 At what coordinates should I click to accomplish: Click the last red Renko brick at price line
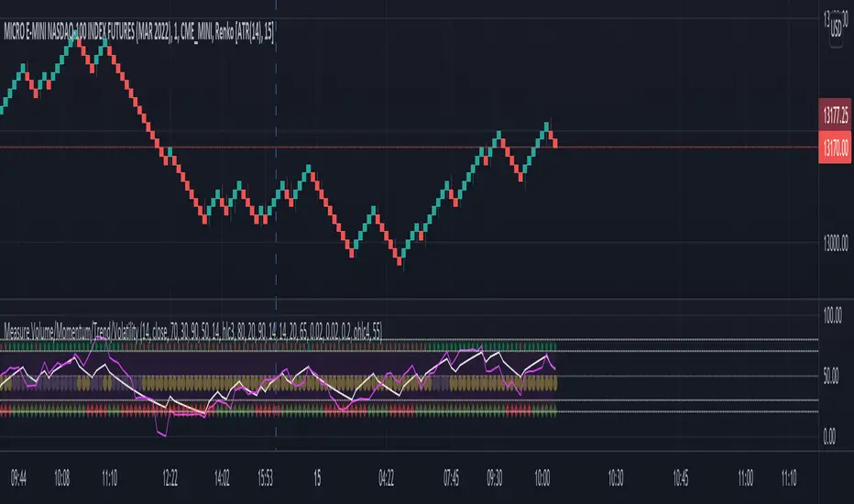click(555, 143)
